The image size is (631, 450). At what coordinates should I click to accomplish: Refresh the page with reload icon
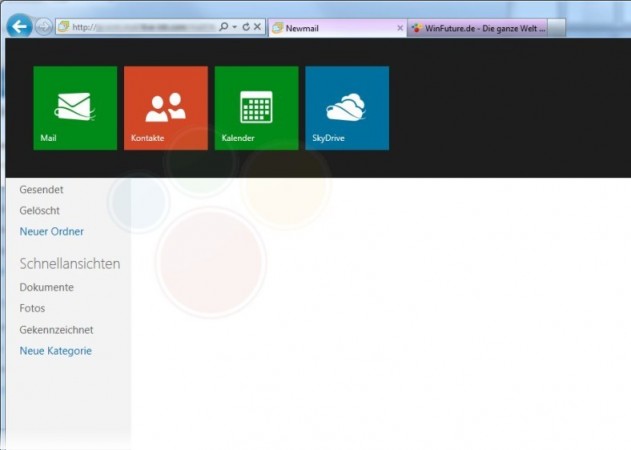click(246, 28)
